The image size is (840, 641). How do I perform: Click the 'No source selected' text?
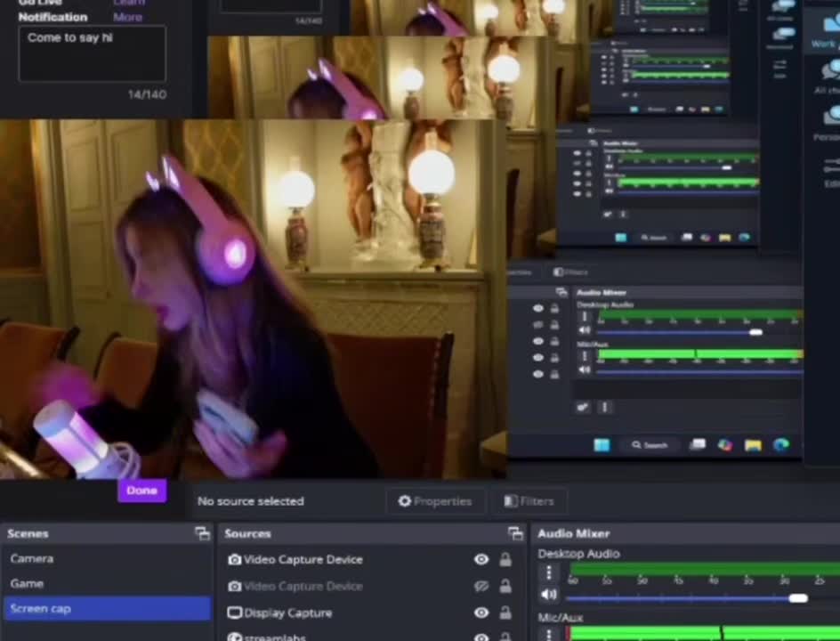(251, 501)
